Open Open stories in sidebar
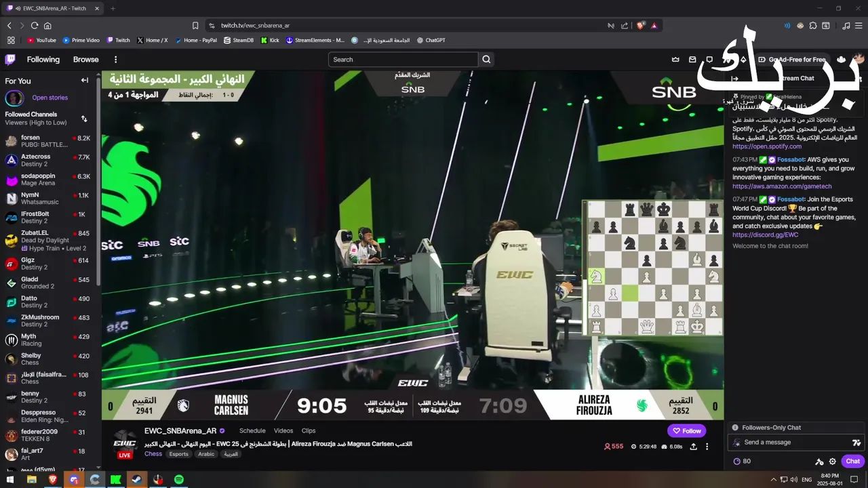The width and height of the screenshot is (868, 488). coord(50,98)
